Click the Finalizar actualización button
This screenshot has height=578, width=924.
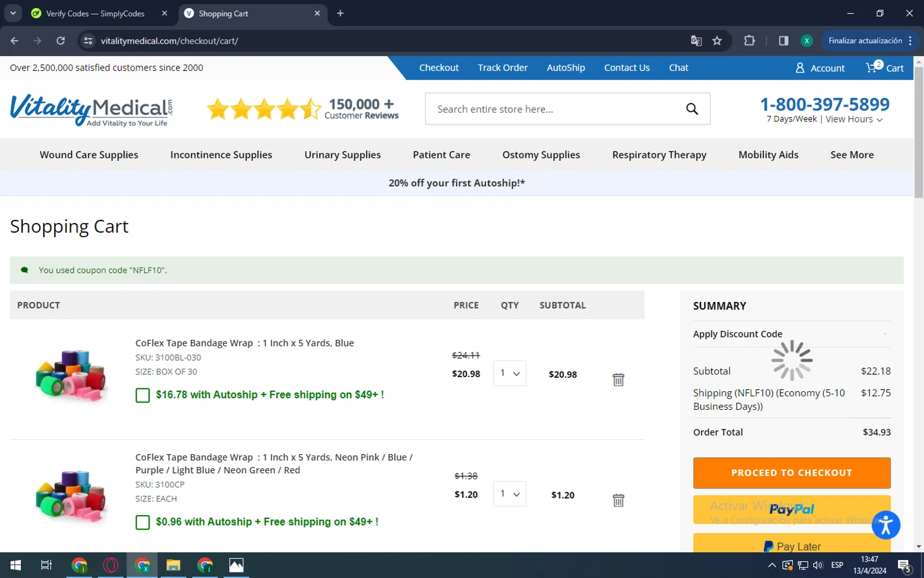(869, 41)
